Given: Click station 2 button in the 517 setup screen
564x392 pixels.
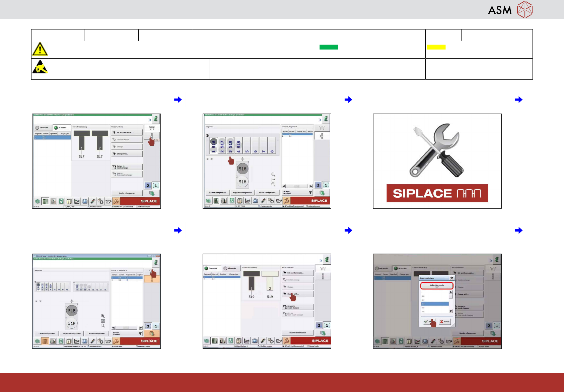Looking at the screenshot, I should 148,186.
